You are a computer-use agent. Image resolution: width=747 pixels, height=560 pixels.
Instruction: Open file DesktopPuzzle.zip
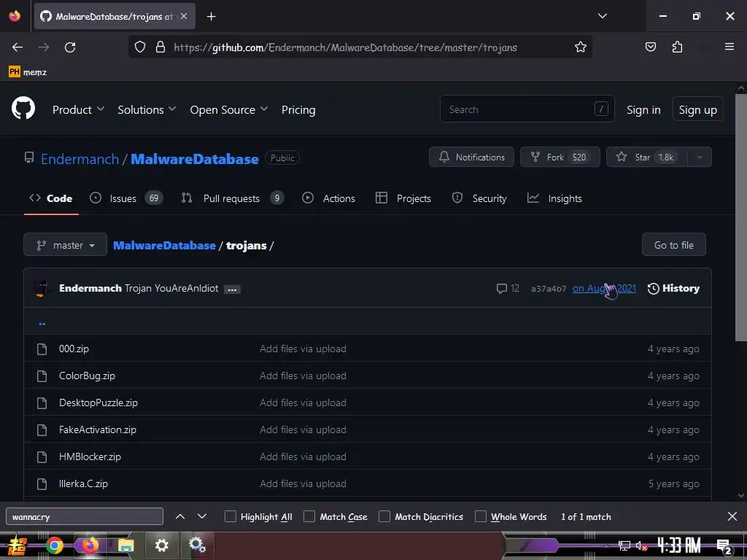pos(98,402)
